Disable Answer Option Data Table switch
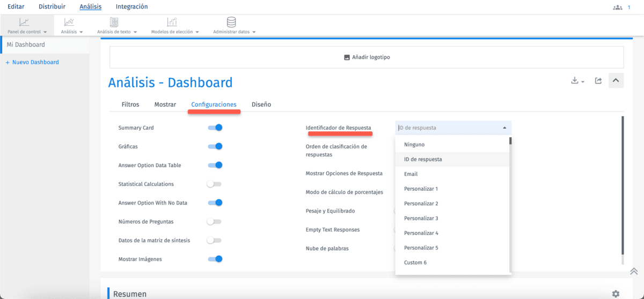The image size is (644, 299). point(215,165)
